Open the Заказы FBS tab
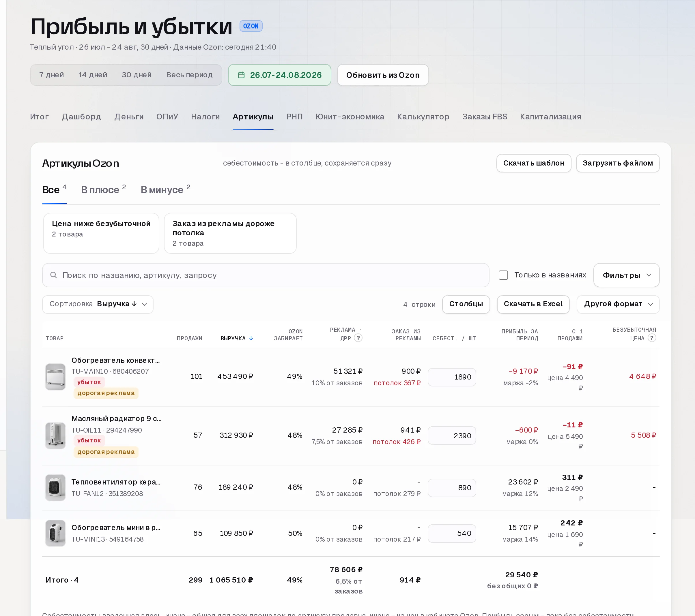This screenshot has width=695, height=616. tap(485, 117)
